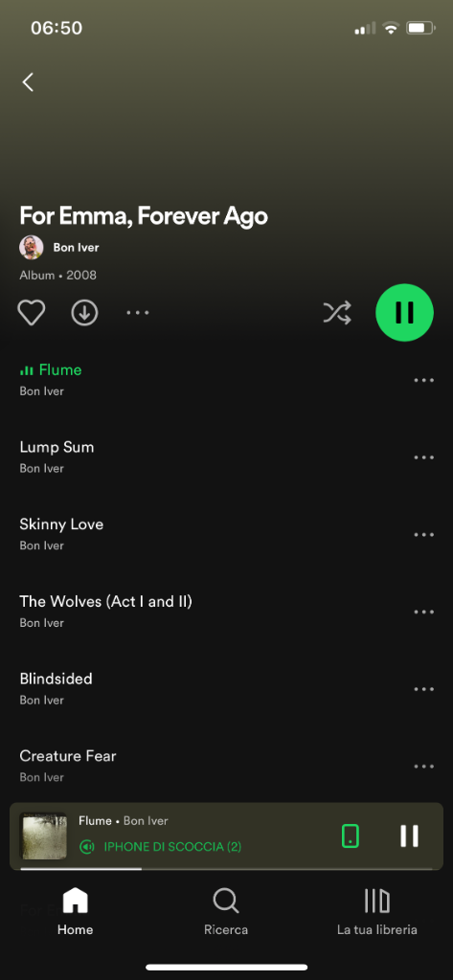Open the Bon Iver artist page link

point(76,248)
